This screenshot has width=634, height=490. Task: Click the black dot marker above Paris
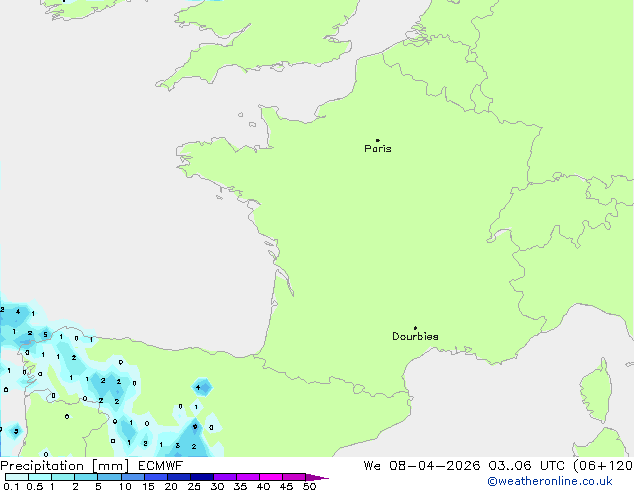pyautogui.click(x=378, y=140)
